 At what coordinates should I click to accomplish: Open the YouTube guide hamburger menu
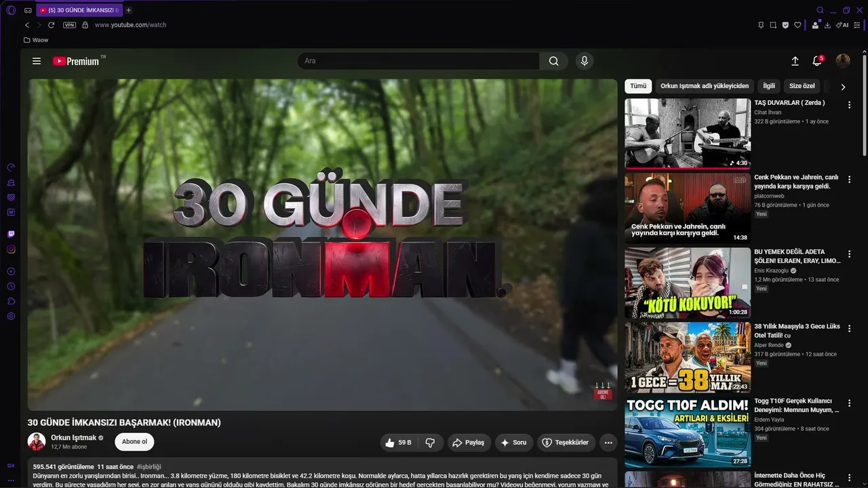[x=37, y=61]
